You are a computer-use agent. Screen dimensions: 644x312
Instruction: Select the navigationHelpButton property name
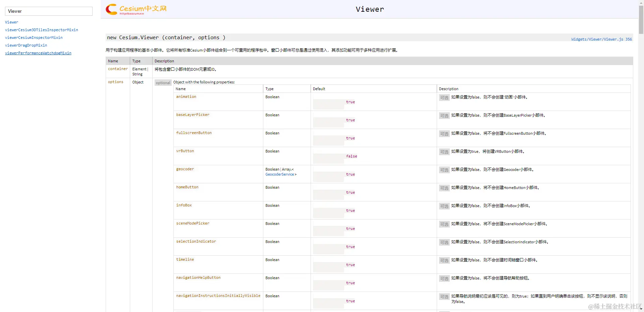[x=199, y=277]
